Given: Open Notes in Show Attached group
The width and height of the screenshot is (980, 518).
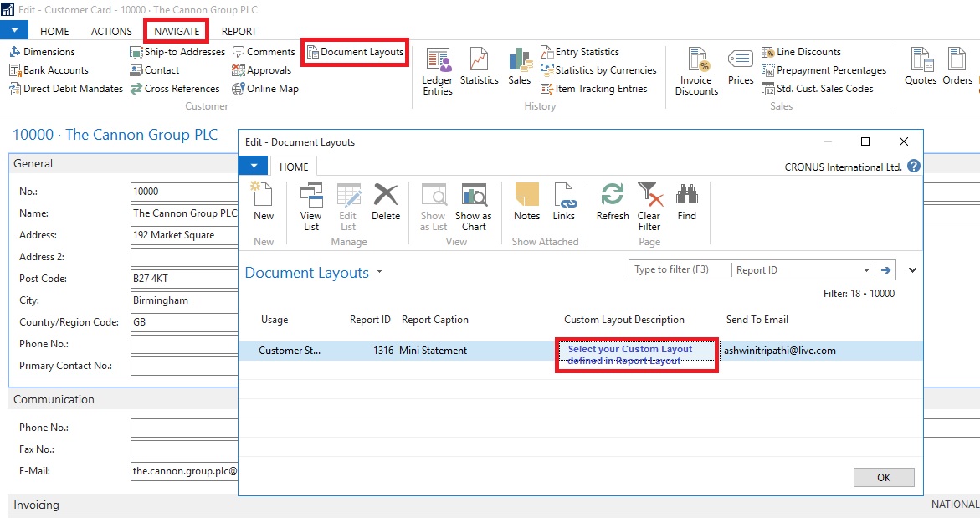Looking at the screenshot, I should pyautogui.click(x=527, y=202).
